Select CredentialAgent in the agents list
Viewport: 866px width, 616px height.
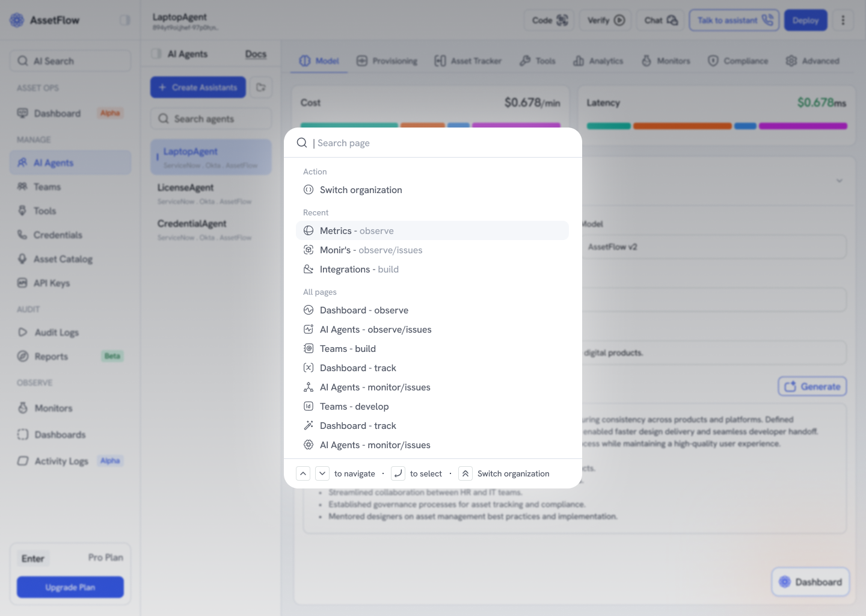point(211,229)
